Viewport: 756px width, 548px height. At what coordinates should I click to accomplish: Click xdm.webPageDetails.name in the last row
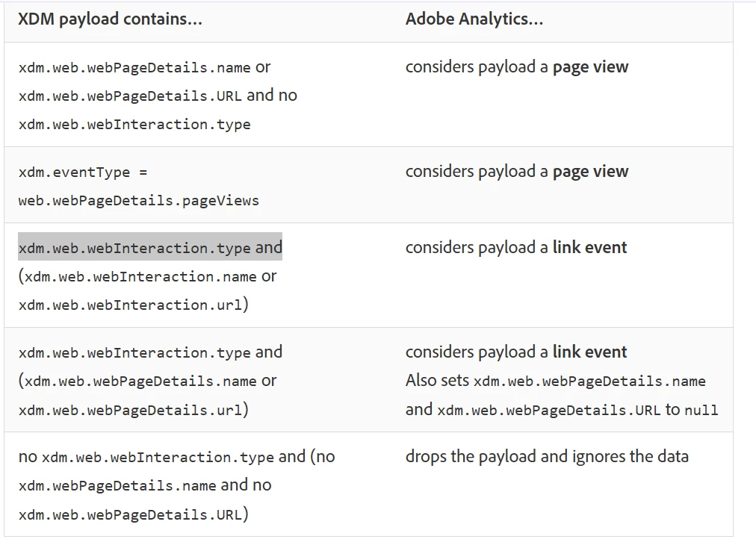click(117, 486)
